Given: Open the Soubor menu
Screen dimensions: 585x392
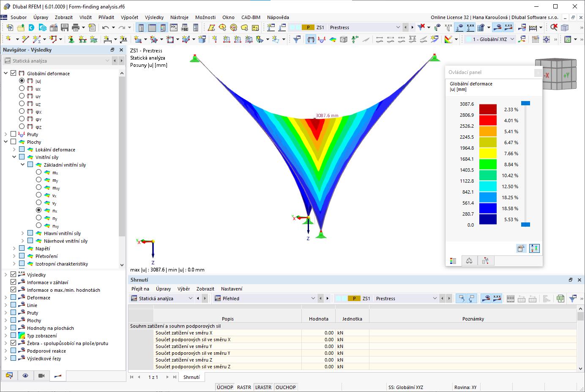Looking at the screenshot, I should (19, 17).
